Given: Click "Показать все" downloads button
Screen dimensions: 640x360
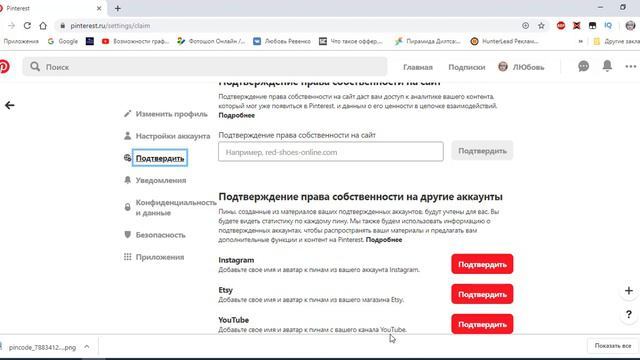Looking at the screenshot, I should point(613,346).
